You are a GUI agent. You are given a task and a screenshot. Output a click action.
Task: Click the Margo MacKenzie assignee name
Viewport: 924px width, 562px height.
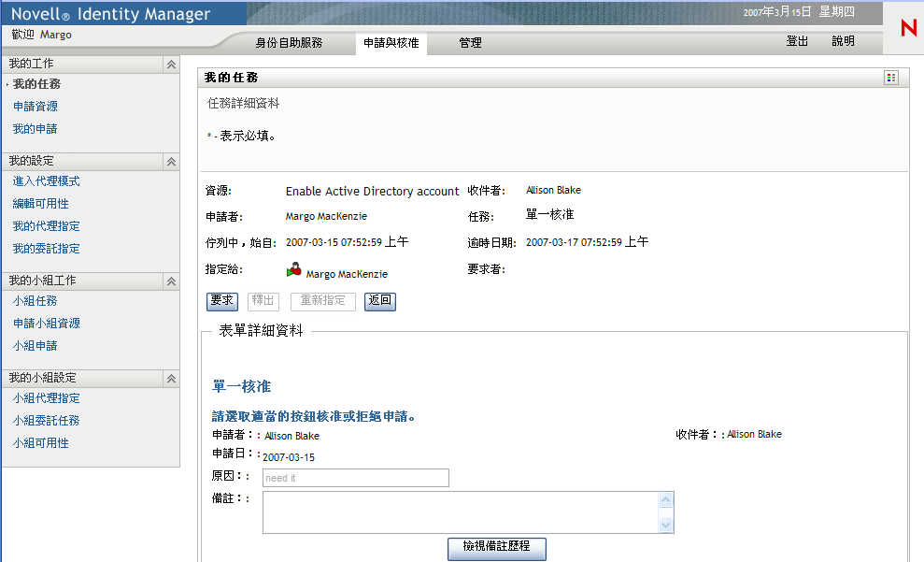coord(347,274)
